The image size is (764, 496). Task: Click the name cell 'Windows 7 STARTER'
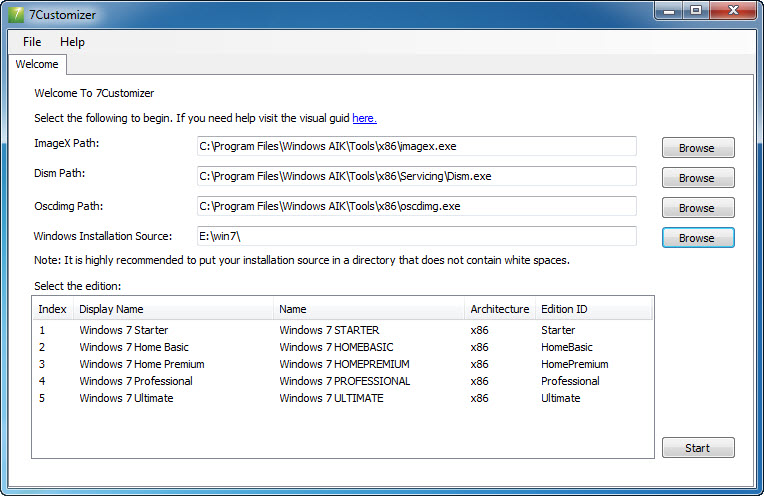[x=329, y=330]
